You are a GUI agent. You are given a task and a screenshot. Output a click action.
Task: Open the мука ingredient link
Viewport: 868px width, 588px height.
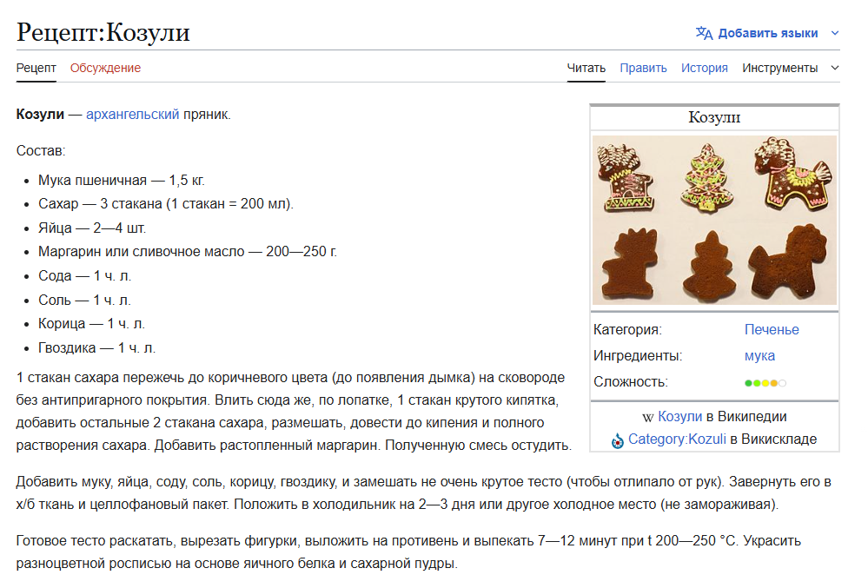[759, 356]
